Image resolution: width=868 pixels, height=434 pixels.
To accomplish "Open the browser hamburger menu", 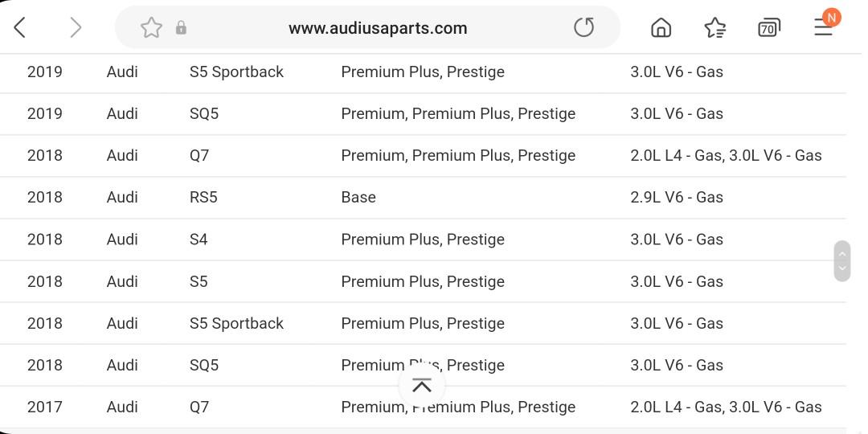I will coord(824,27).
